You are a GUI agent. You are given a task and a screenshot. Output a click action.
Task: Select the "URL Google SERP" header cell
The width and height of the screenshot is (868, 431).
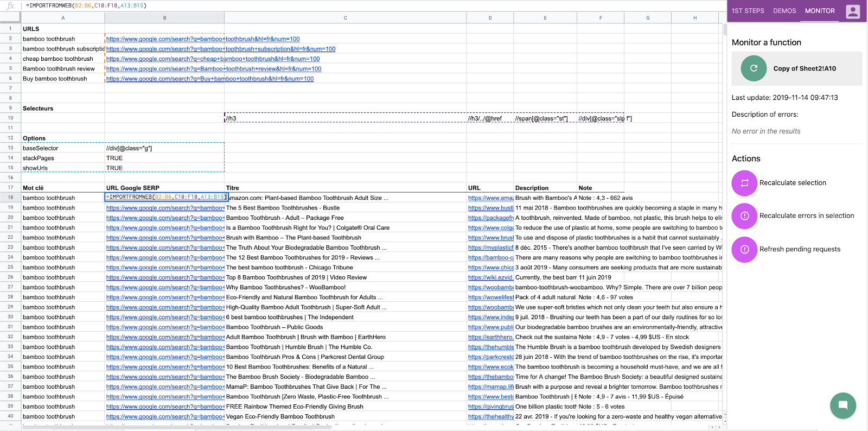coord(164,188)
